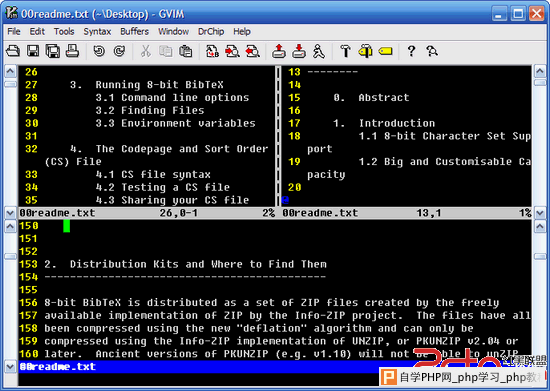
Task: Open Vim help question mark icon
Action: coord(411,51)
